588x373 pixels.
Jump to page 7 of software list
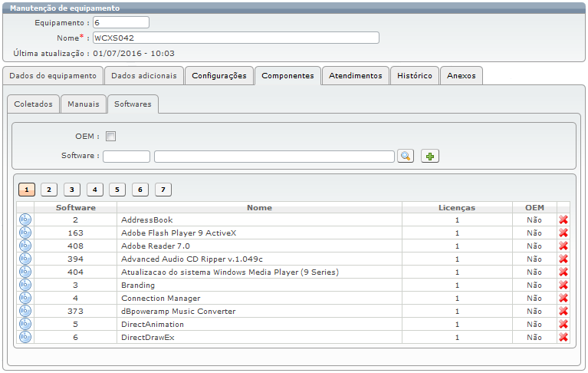(x=163, y=190)
